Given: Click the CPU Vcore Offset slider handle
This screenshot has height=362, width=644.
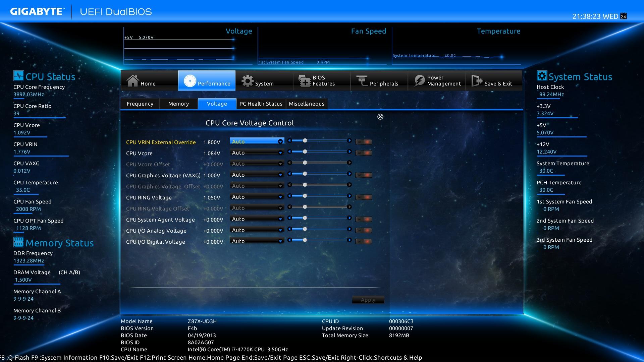Looking at the screenshot, I should (305, 163).
